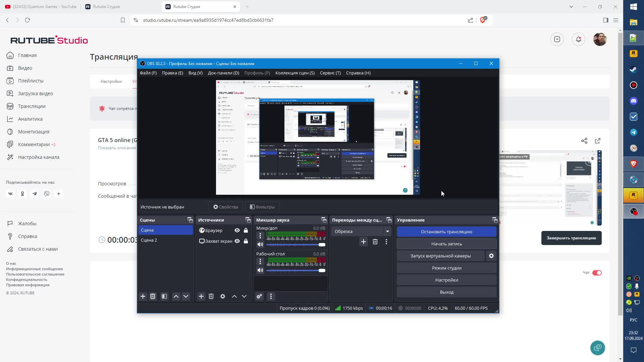Add a new scene with plus icon
The height and width of the screenshot is (362, 644).
click(143, 296)
